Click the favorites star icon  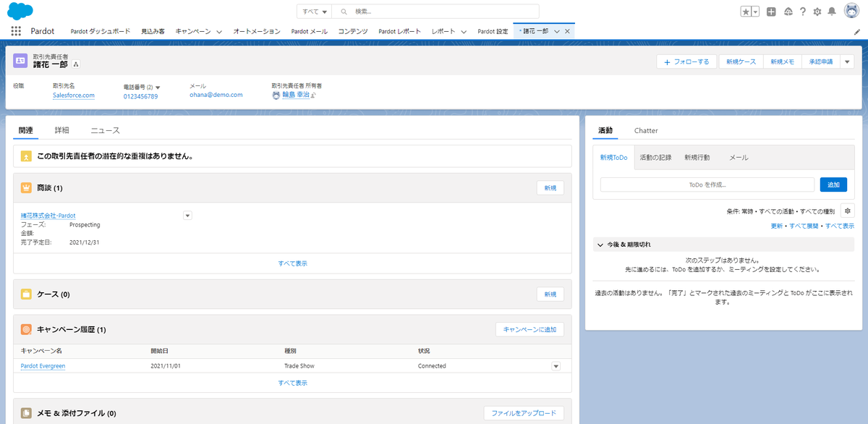(x=746, y=12)
